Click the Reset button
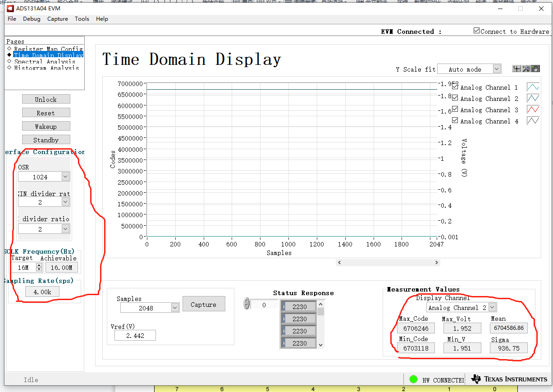Image resolution: width=553 pixels, height=392 pixels. (x=46, y=113)
